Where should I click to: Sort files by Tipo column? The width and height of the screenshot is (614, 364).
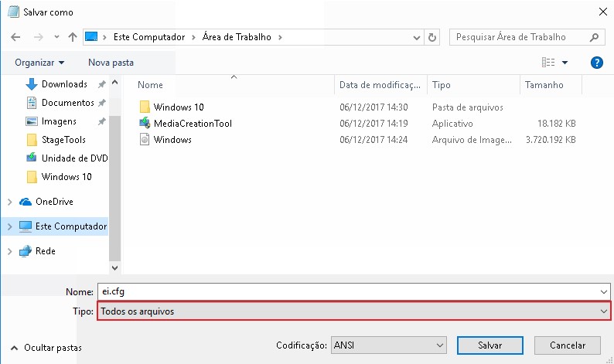point(442,85)
